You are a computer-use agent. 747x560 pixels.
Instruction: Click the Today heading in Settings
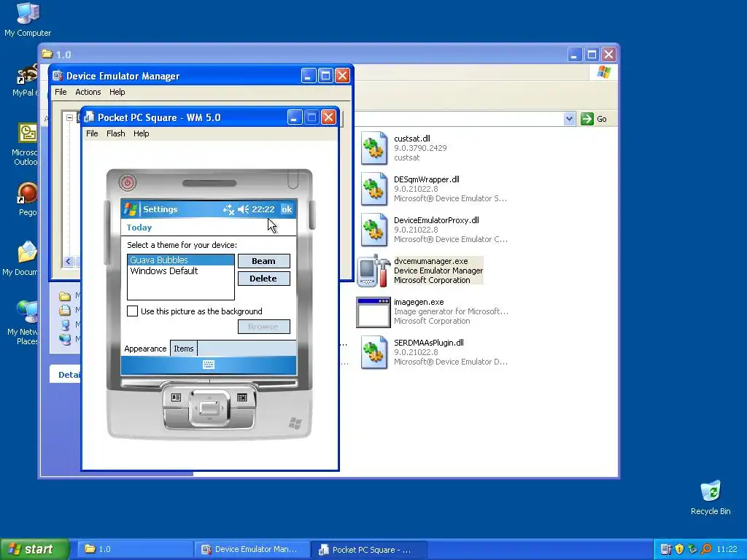(x=139, y=227)
